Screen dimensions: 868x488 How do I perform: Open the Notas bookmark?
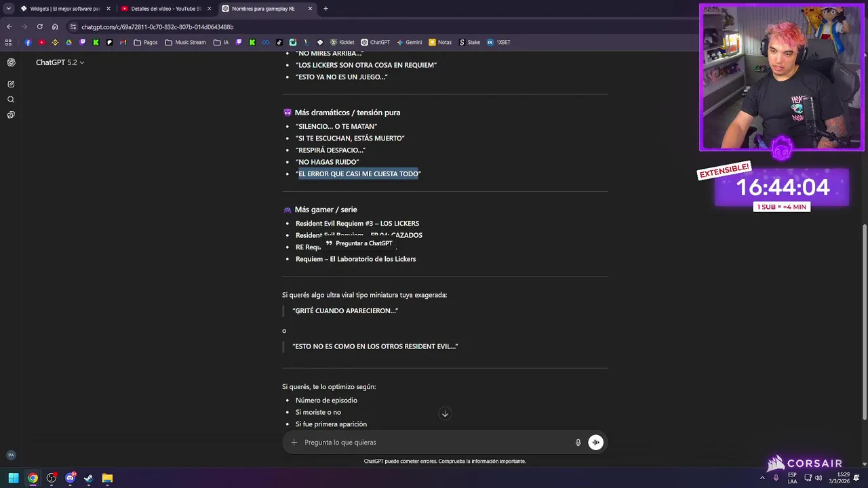point(440,42)
